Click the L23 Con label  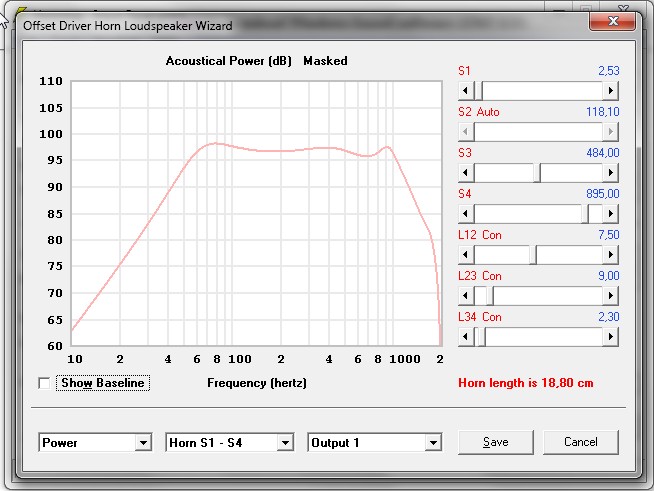coord(480,276)
